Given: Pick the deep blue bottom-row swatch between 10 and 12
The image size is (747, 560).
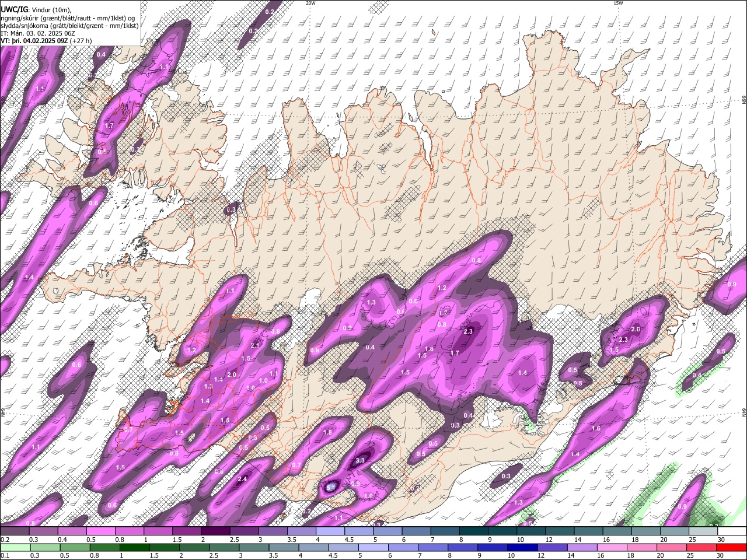Looking at the screenshot, I should coord(522,547).
